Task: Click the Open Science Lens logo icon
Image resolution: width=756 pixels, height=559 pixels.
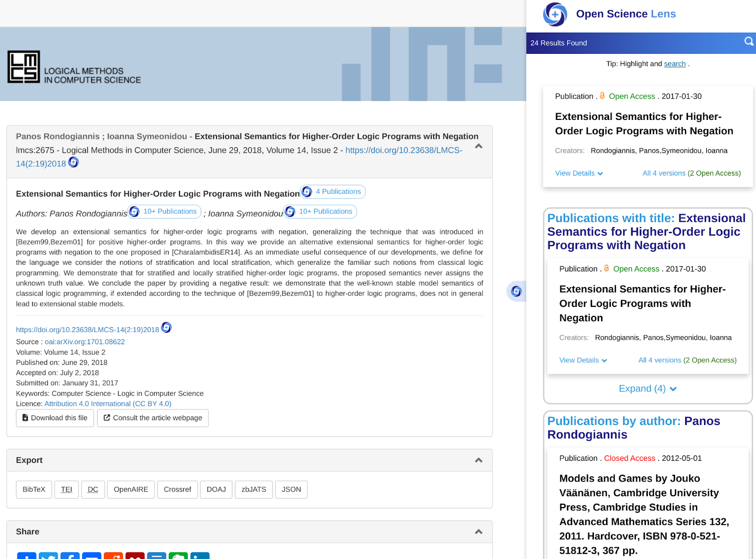Action: coord(555,14)
